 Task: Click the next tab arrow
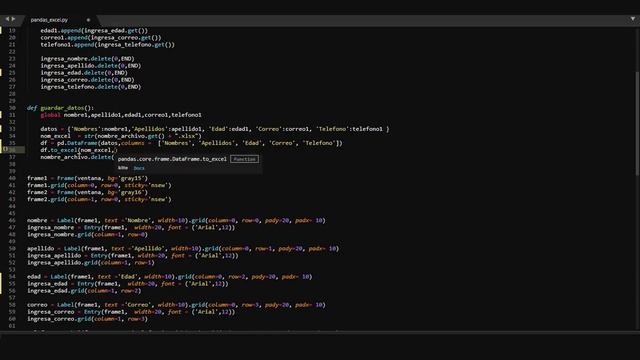pyautogui.click(x=13, y=19)
